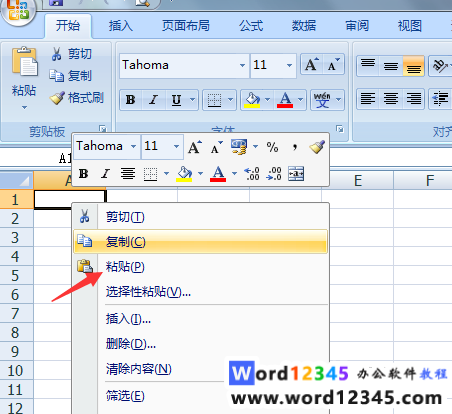Open mini toolbar font size 11 dropdown
Viewport: 452px width, 414px height.
(176, 146)
